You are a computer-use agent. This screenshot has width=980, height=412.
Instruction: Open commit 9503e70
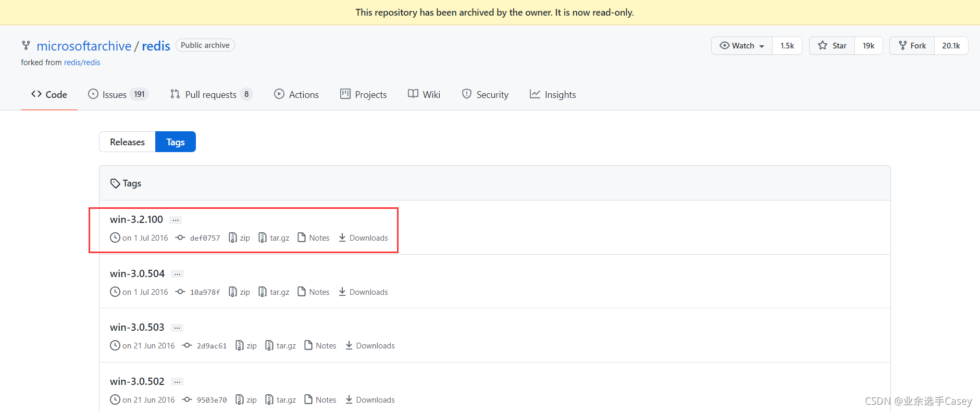coord(212,400)
